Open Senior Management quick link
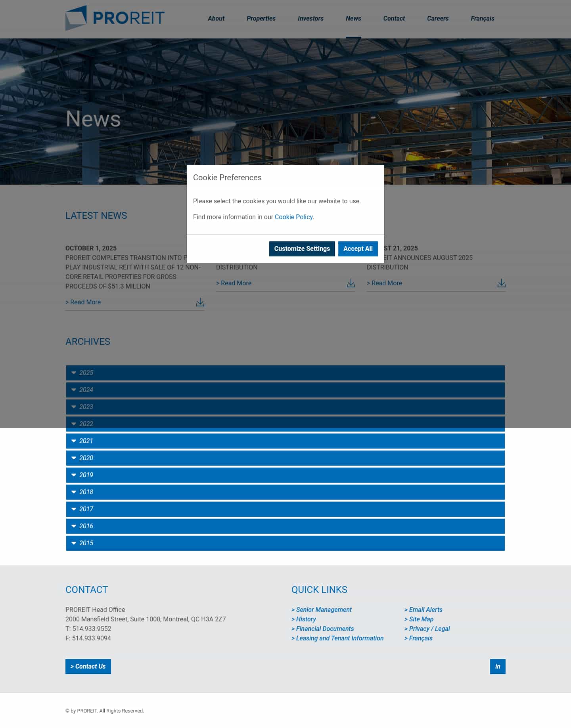Viewport: 571px width, 728px height. coord(322,610)
